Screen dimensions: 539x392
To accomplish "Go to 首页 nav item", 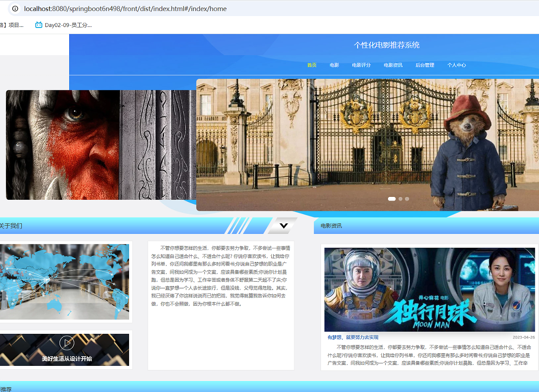I will (x=312, y=65).
